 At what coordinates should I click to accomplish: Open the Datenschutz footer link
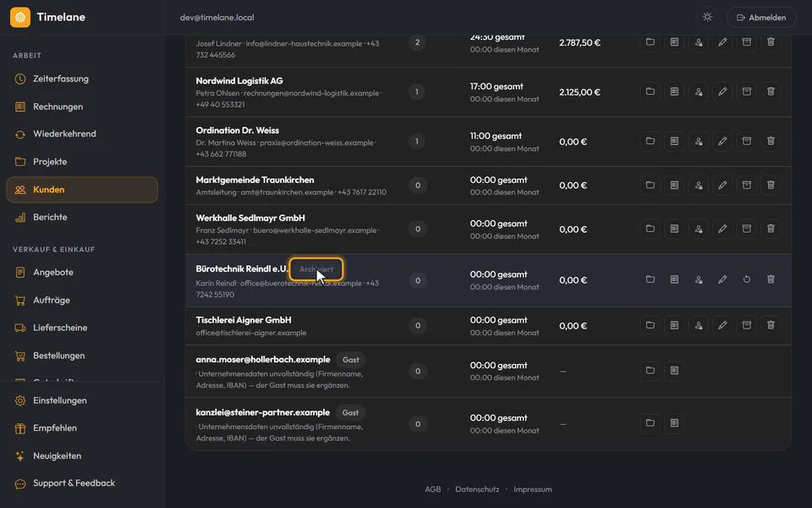point(477,489)
